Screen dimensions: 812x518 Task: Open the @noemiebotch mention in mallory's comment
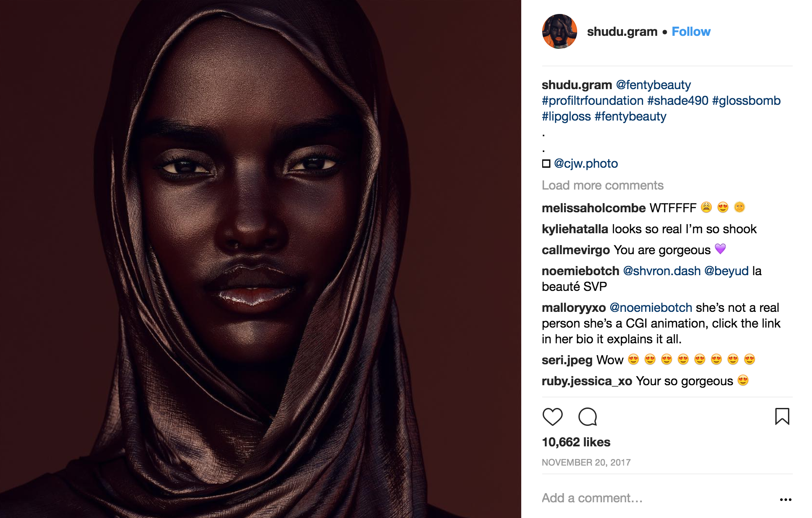pos(650,307)
